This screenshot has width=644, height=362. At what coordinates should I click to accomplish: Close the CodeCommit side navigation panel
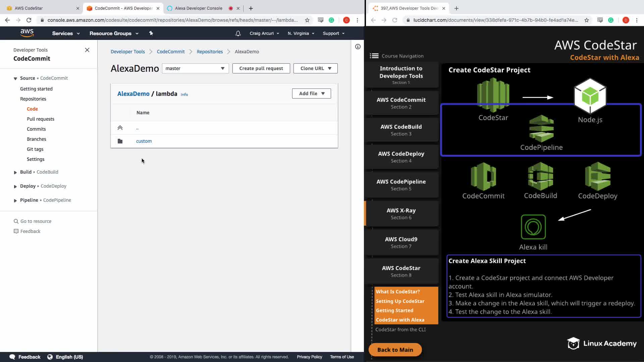[x=87, y=50]
